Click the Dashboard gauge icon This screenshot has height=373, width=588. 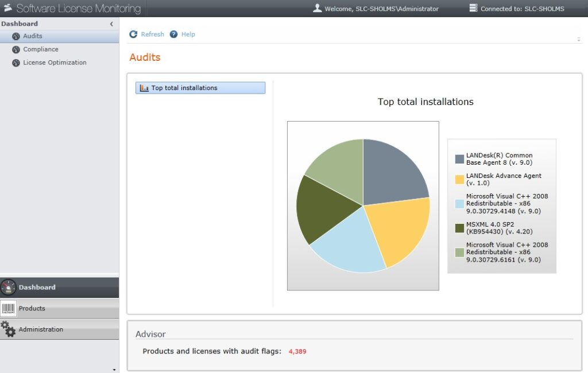[x=8, y=287]
